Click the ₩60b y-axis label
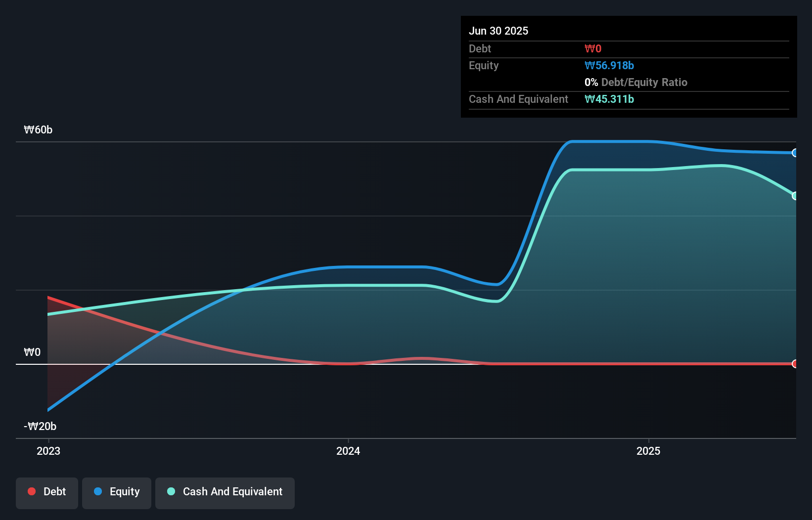 pos(38,130)
